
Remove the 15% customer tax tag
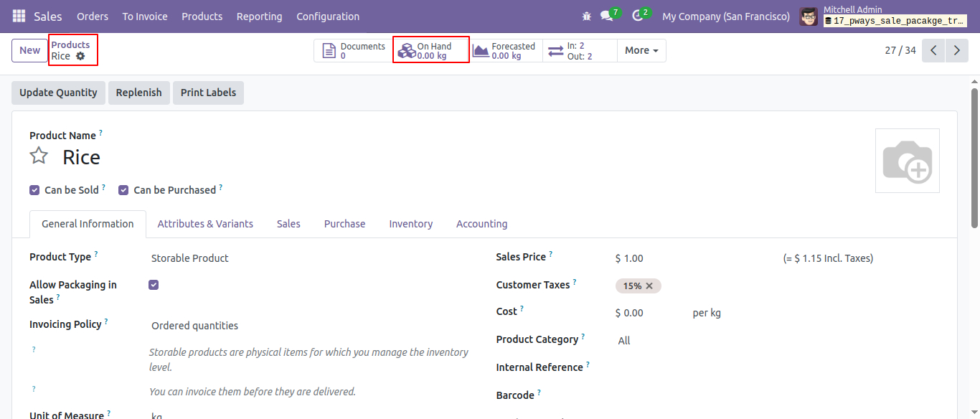[649, 286]
